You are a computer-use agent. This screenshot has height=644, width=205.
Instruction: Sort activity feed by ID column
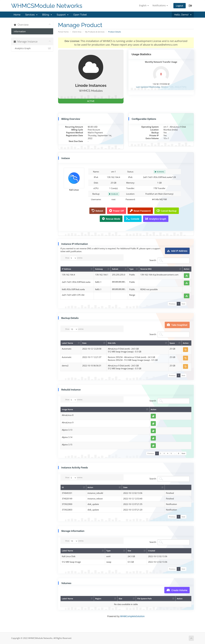[73, 487]
